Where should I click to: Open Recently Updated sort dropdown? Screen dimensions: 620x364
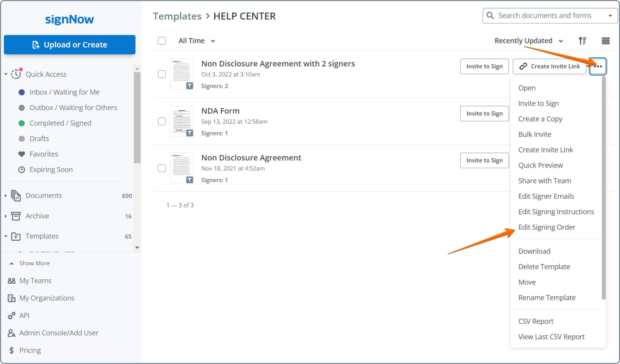pyautogui.click(x=528, y=41)
